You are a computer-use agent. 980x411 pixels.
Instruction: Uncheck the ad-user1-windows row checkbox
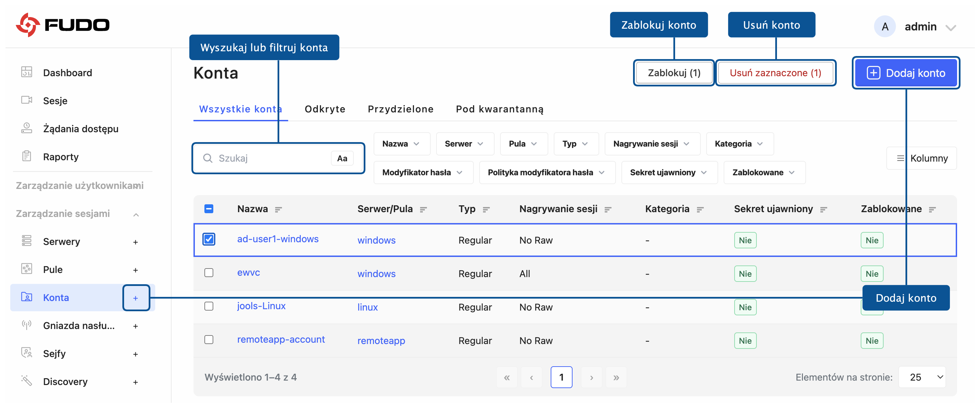pyautogui.click(x=209, y=239)
